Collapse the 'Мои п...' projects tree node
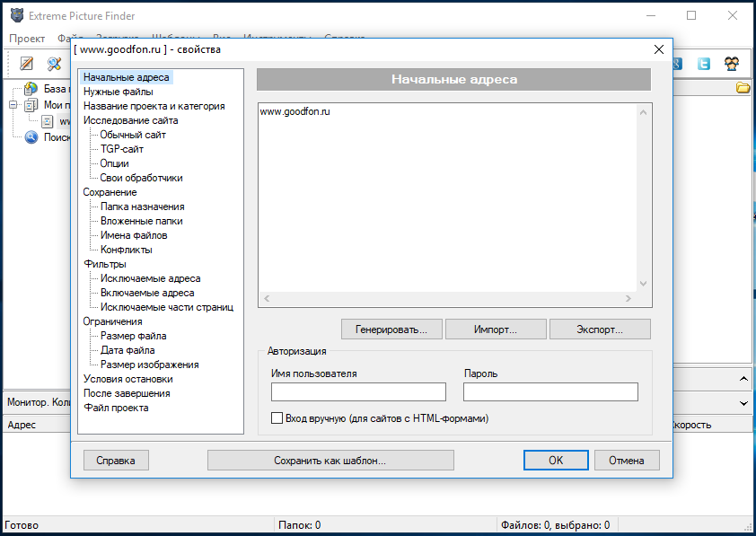Screen dimensions: 756x536 [13, 105]
